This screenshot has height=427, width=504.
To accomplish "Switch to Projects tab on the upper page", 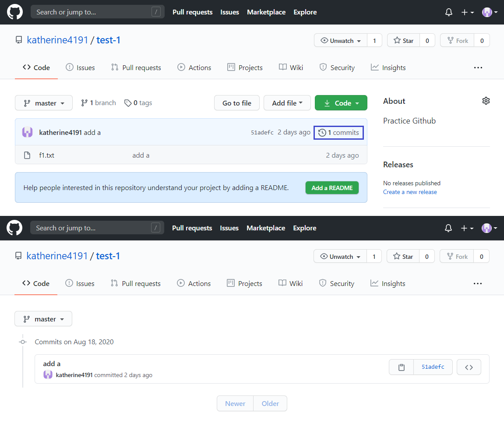I will tap(245, 67).
